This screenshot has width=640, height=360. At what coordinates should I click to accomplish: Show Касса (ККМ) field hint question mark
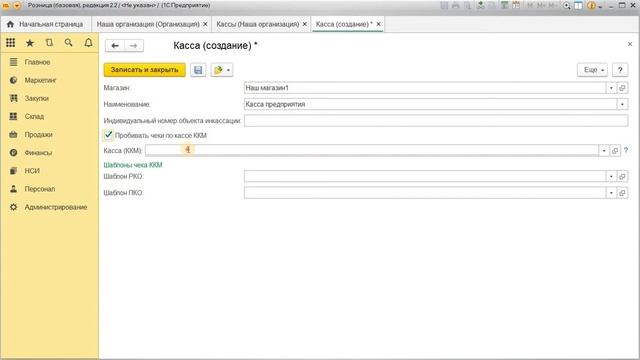[626, 151]
